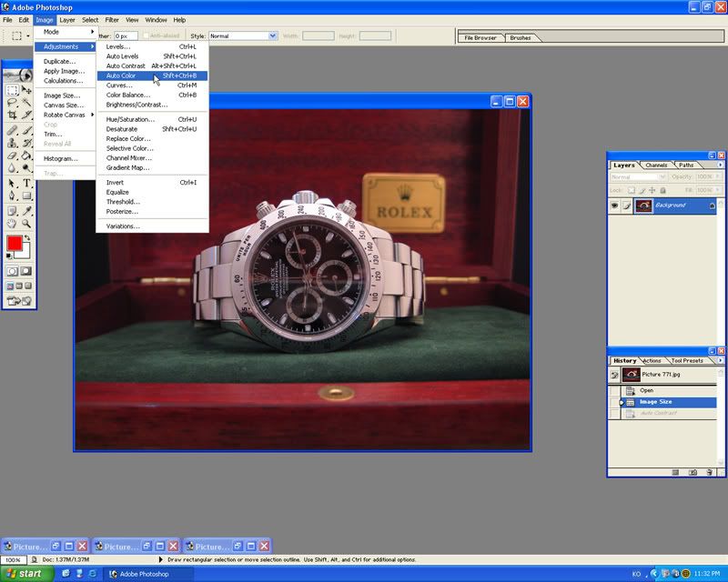Select the Zoom magnifier tool
The height and width of the screenshot is (582, 728).
pyautogui.click(x=26, y=224)
